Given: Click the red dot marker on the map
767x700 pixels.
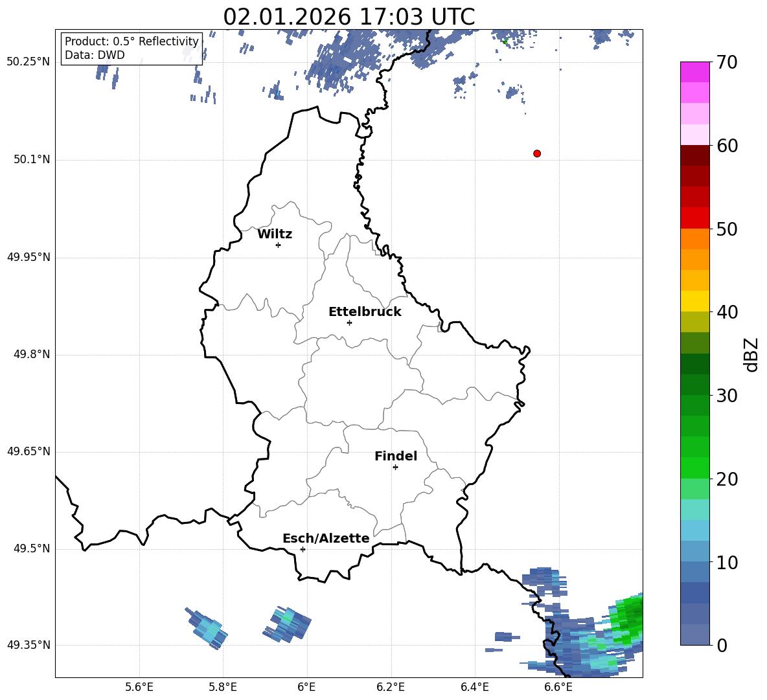Looking at the screenshot, I should 537,153.
